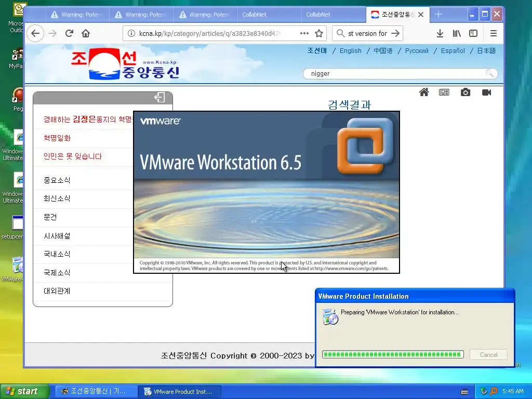Open new Firefox tab with plus
The image size is (532, 399).
[x=438, y=14]
